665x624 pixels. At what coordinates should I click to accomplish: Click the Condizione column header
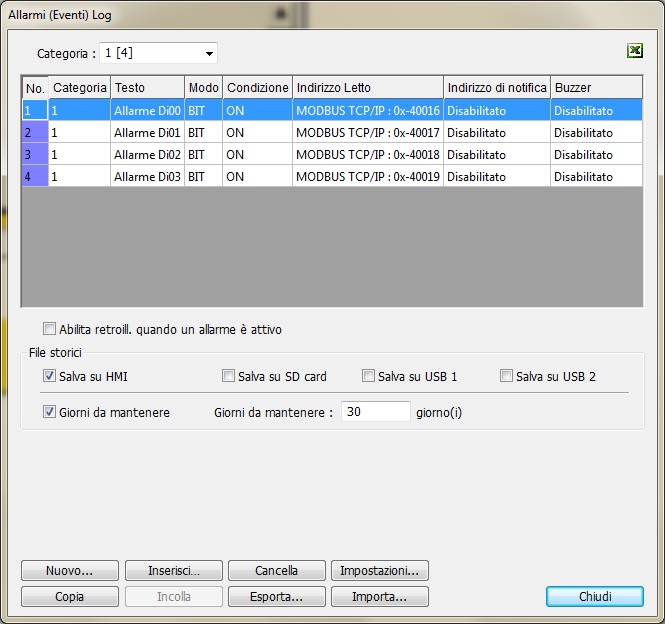point(257,88)
